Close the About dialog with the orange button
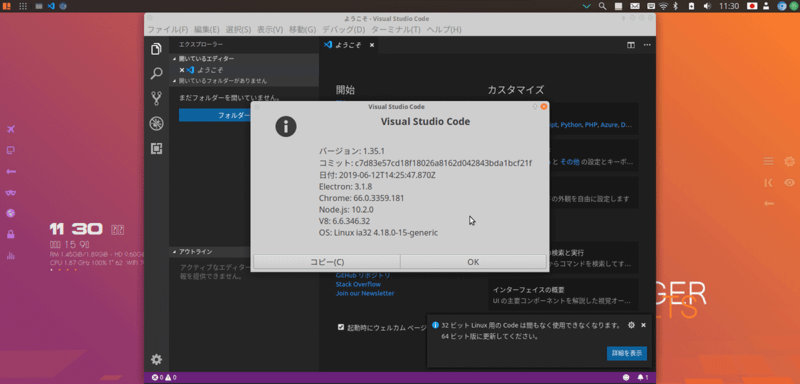Screen dimensions: 800x384 pos(544,107)
